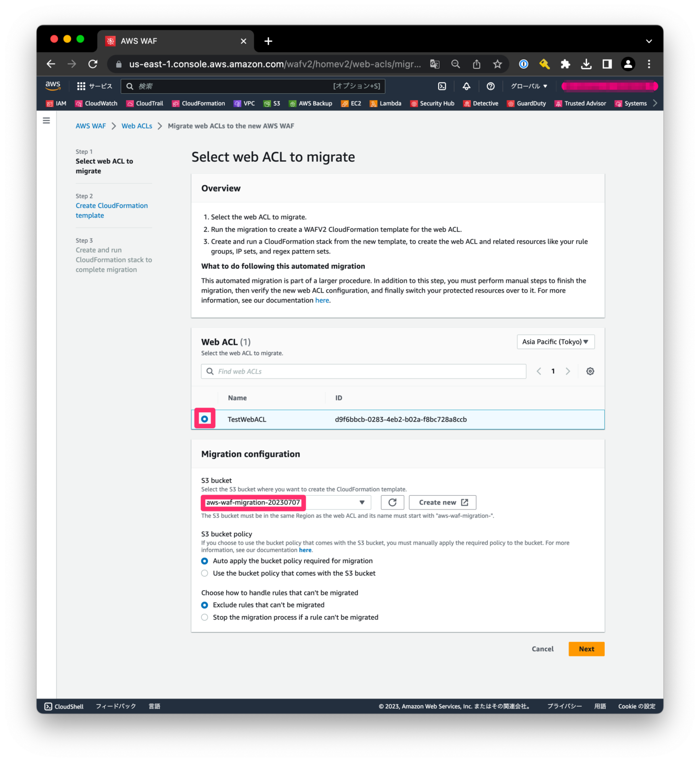Click Create new S3 bucket button

(x=443, y=503)
